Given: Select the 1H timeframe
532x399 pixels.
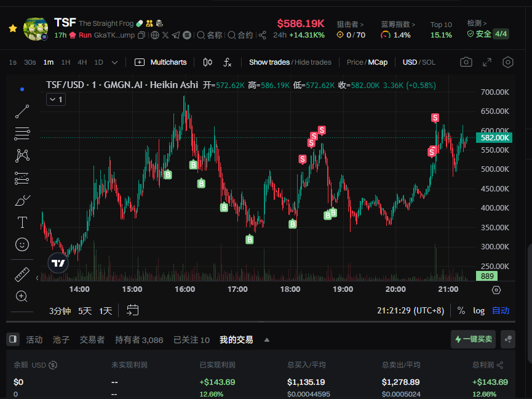Looking at the screenshot, I should coord(65,62).
